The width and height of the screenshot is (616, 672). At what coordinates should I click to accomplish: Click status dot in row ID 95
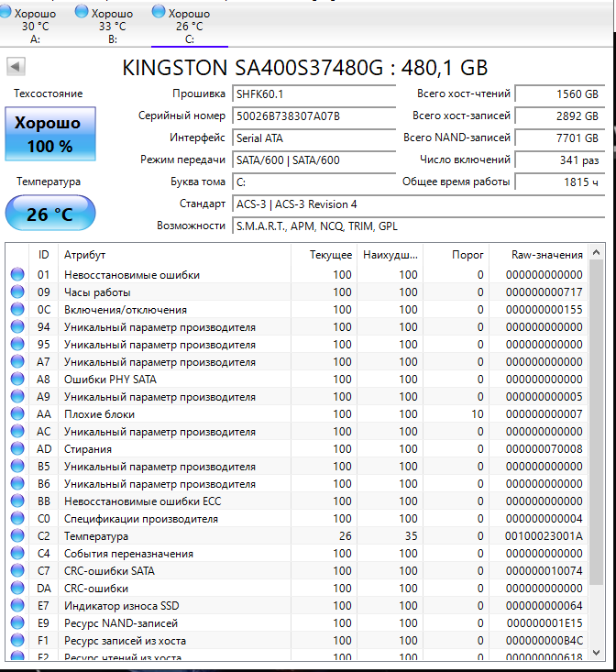[17, 344]
